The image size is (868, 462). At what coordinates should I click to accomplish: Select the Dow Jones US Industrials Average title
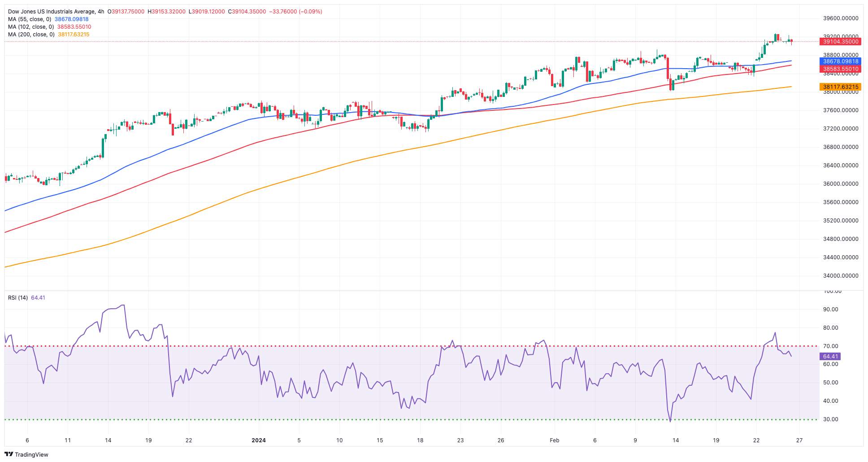point(52,12)
